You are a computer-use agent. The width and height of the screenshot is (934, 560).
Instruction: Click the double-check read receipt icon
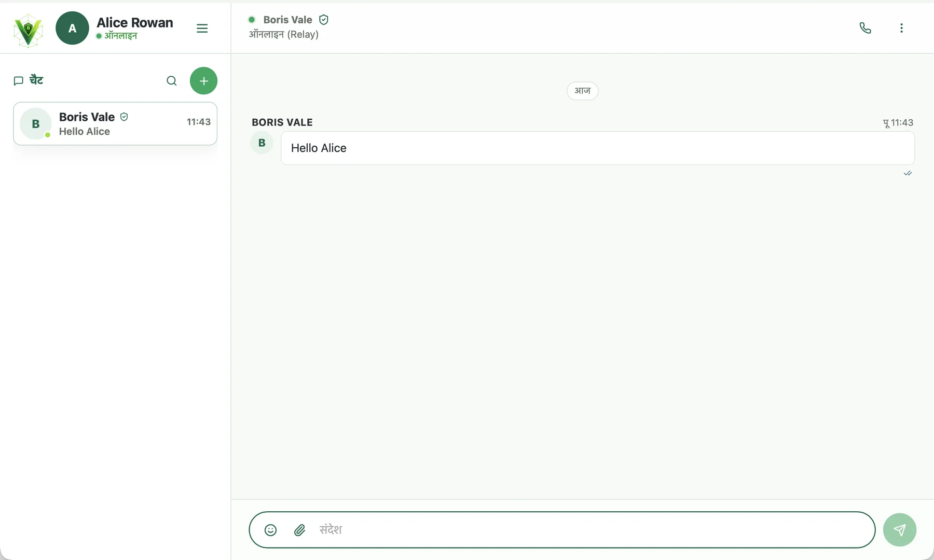tap(908, 173)
